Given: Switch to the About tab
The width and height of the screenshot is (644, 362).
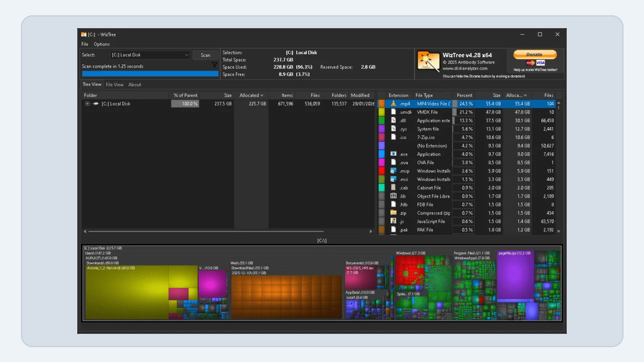Looking at the screenshot, I should point(135,85).
